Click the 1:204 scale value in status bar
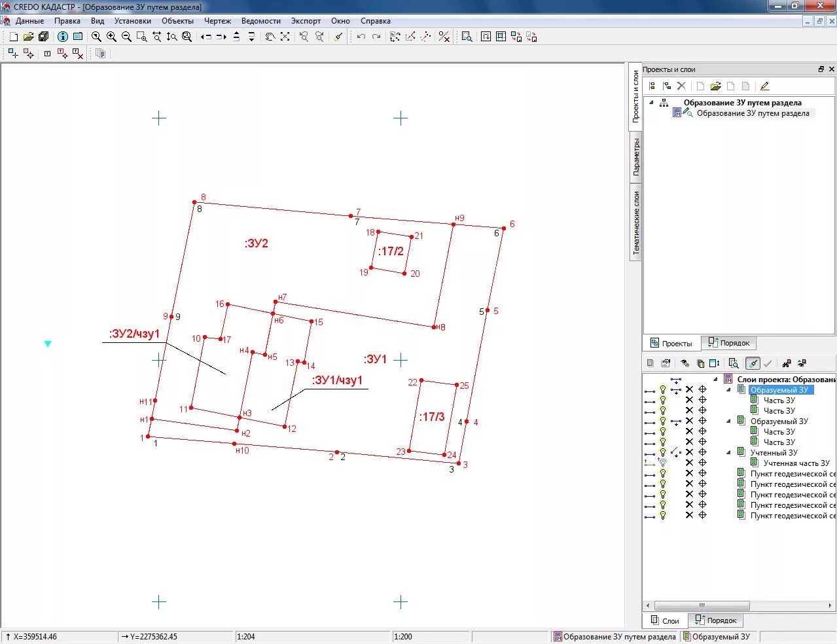 click(246, 636)
